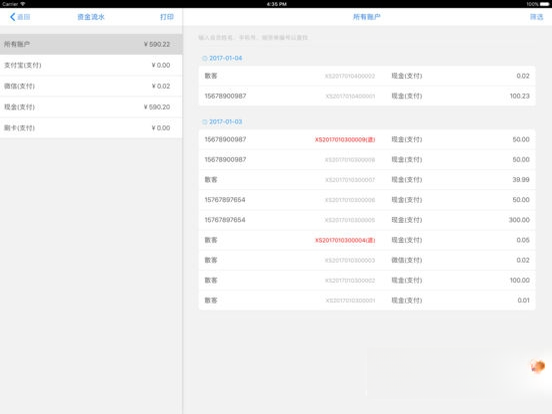Click the search input field above the transactions
The height and width of the screenshot is (414, 552).
[367, 37]
